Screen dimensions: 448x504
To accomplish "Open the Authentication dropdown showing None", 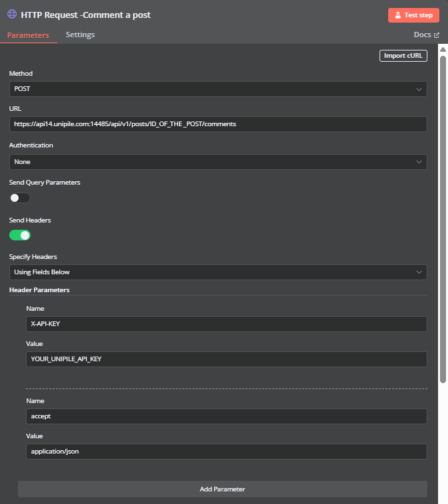I will [x=218, y=162].
